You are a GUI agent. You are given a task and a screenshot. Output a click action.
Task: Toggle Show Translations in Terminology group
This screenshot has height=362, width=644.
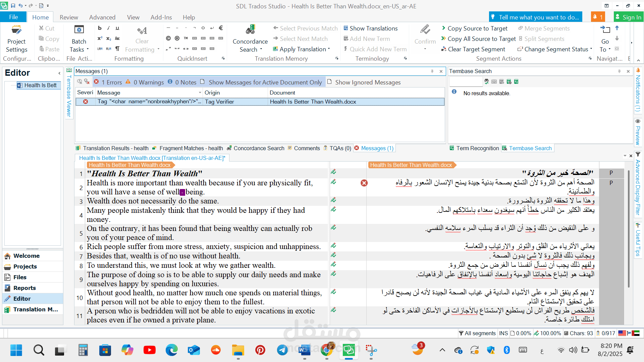(371, 28)
